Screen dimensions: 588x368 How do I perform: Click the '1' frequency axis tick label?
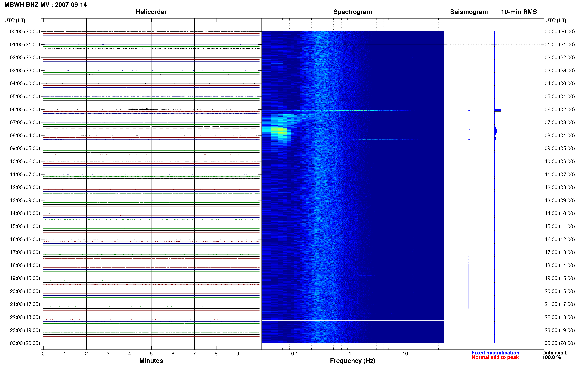tap(350, 354)
